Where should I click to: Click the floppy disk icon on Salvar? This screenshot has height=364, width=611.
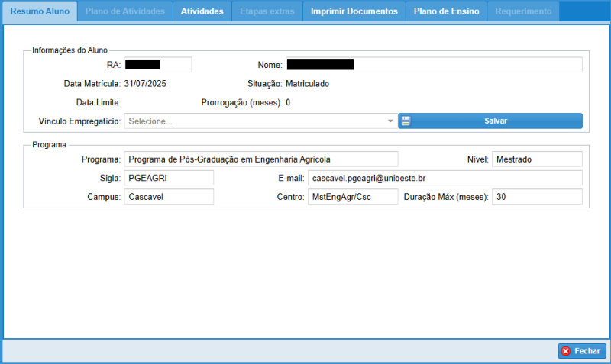click(x=406, y=121)
